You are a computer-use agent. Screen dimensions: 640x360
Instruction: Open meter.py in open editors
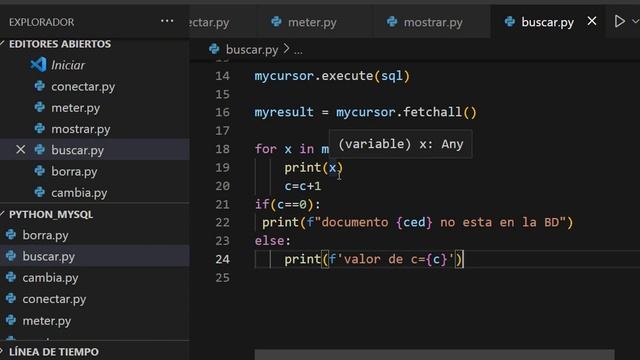(75, 108)
